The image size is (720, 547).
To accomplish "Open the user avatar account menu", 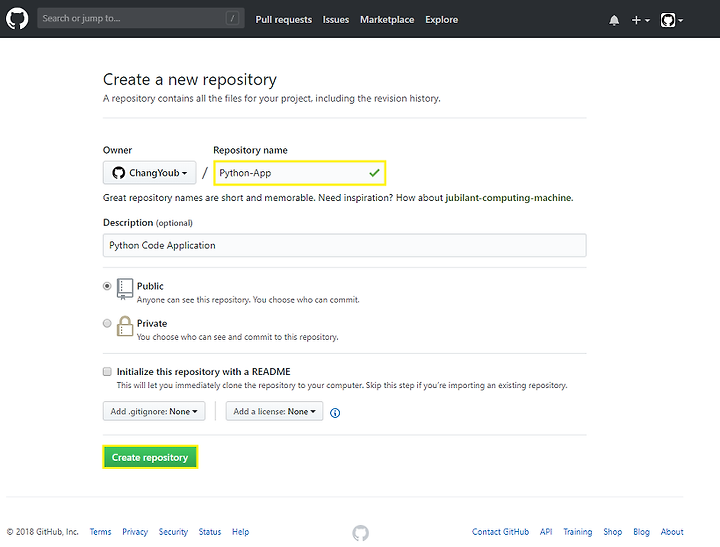I will pos(672,20).
